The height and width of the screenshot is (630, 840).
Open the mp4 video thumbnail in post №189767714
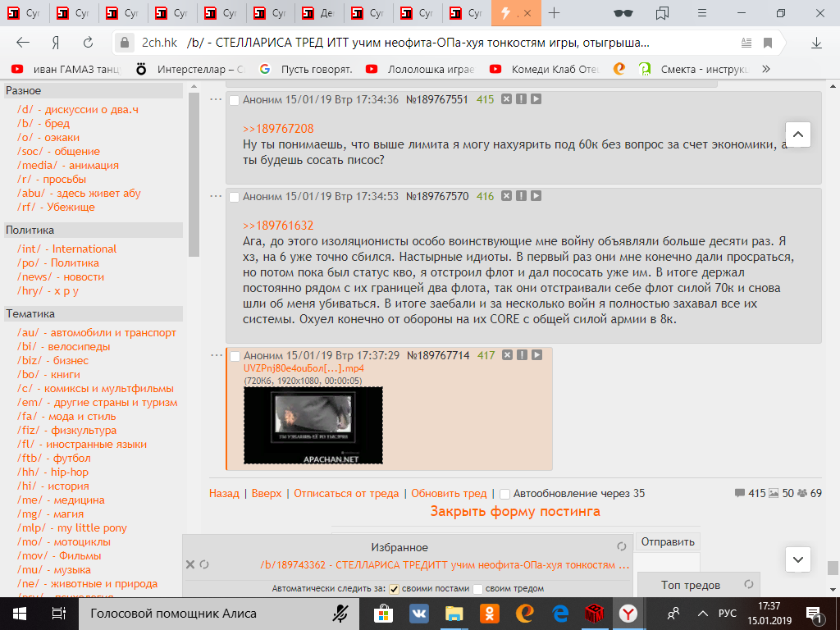tap(313, 426)
